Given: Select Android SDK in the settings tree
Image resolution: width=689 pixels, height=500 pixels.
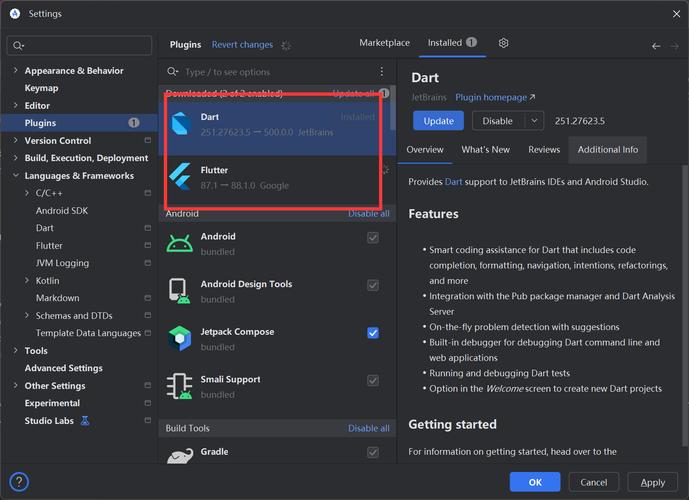Looking at the screenshot, I should click(62, 210).
